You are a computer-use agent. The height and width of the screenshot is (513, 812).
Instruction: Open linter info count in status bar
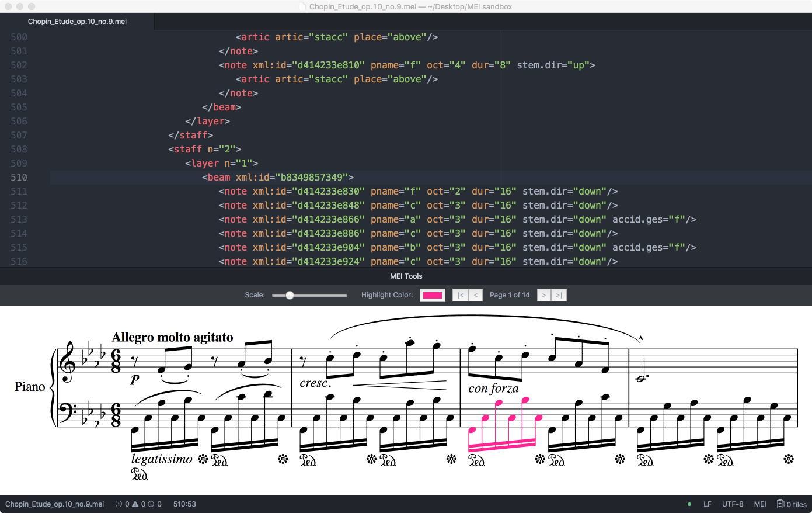(155, 504)
